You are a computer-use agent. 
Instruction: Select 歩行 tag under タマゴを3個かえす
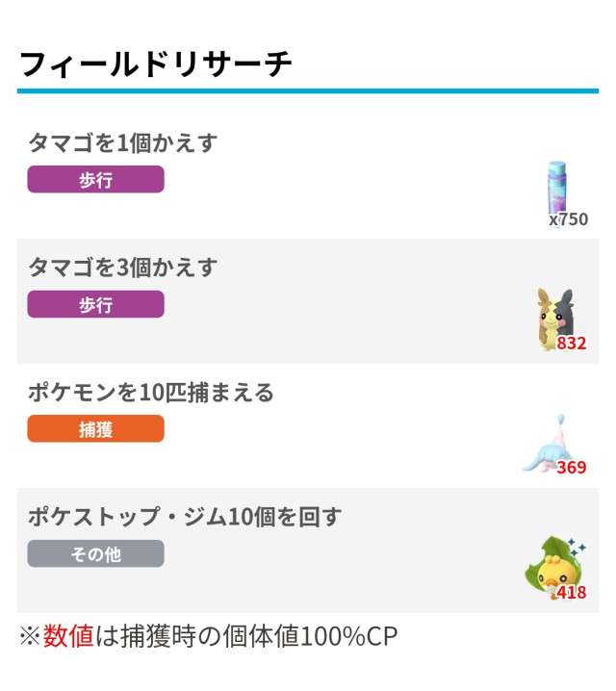coord(95,304)
